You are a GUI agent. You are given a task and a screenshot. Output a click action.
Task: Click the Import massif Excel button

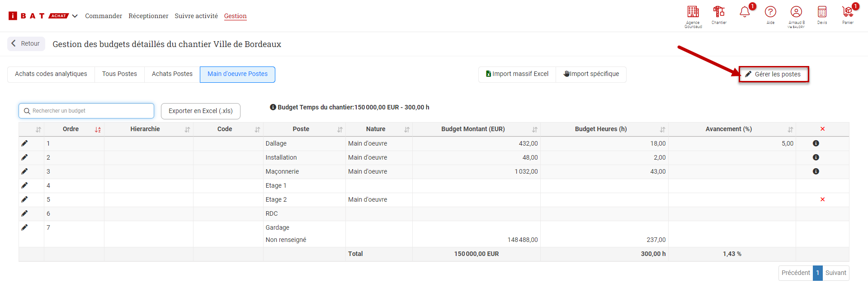[517, 74]
